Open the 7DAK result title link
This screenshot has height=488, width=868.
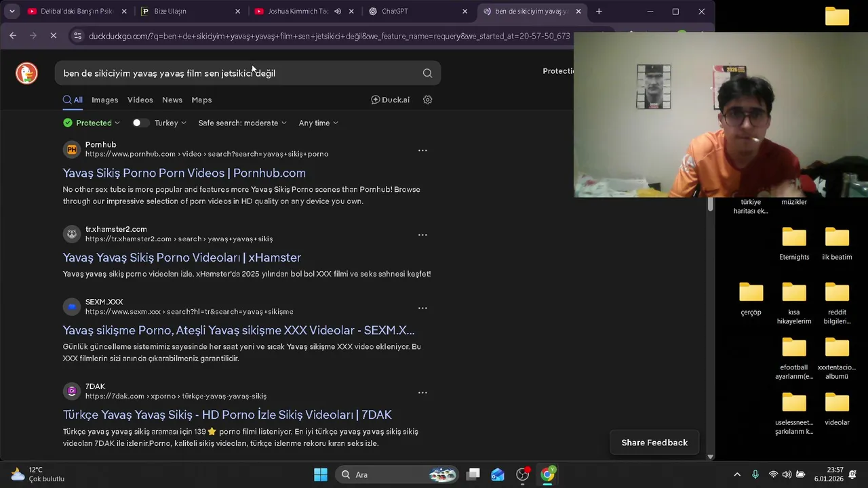[227, 415]
